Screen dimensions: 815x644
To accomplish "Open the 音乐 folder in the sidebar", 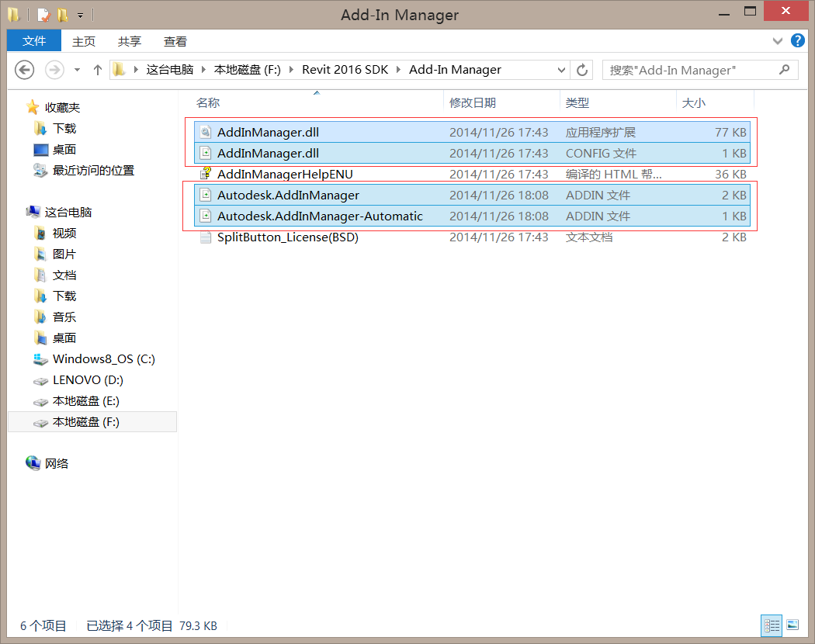I will click(x=64, y=317).
